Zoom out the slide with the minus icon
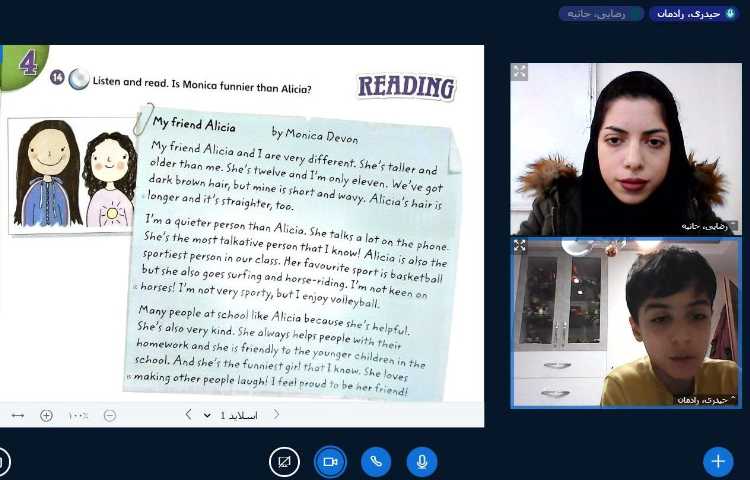Viewport: 750px width, 480px height. (x=110, y=415)
